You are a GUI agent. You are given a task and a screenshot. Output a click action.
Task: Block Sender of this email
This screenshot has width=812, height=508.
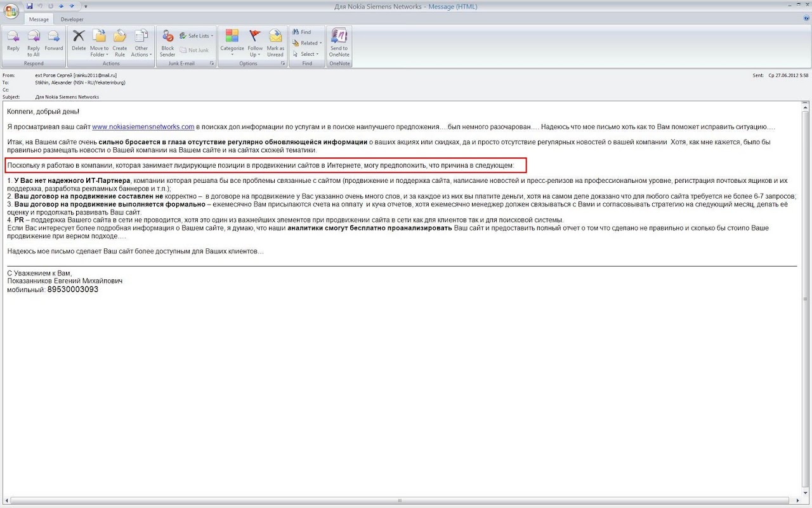point(167,43)
